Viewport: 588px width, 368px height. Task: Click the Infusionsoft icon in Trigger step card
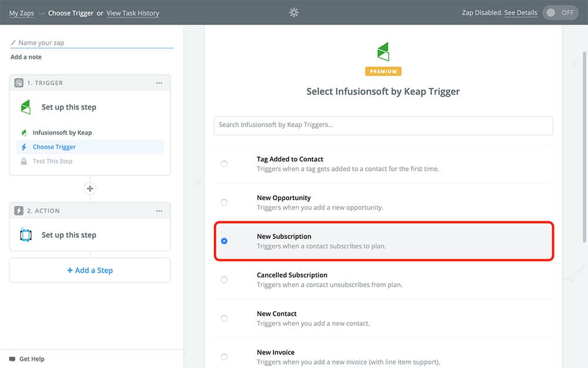(25, 107)
